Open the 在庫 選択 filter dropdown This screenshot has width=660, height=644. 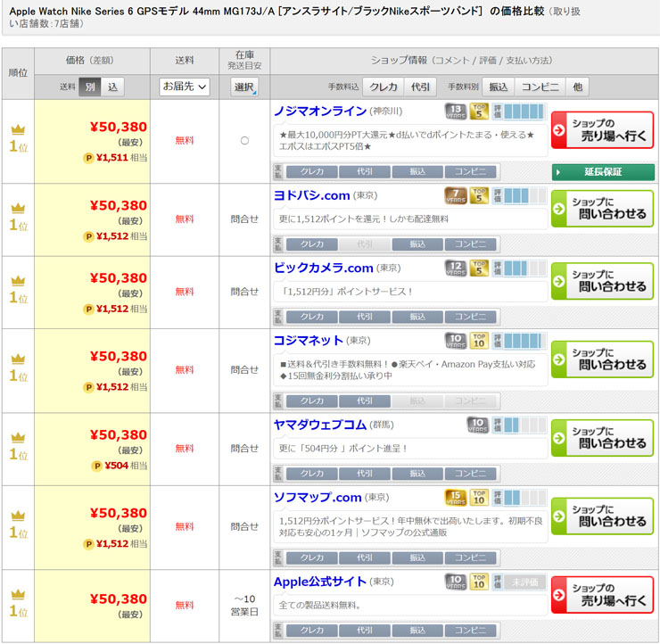[244, 87]
